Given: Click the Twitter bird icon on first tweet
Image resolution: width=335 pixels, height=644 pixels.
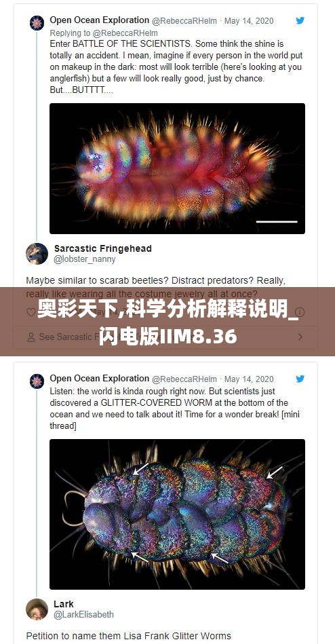Looking at the screenshot, I should point(300,20).
